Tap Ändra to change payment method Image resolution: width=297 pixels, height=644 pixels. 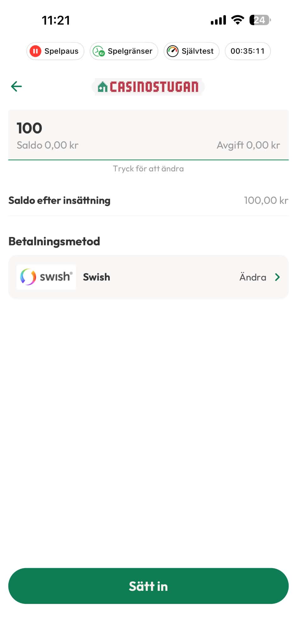253,277
